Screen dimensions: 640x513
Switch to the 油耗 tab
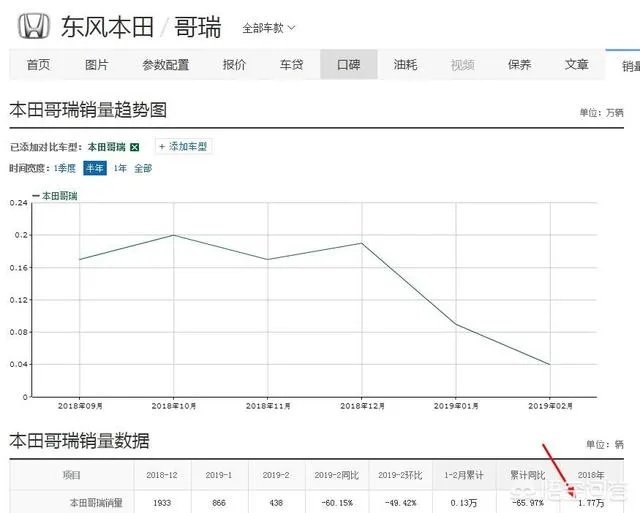click(x=405, y=64)
